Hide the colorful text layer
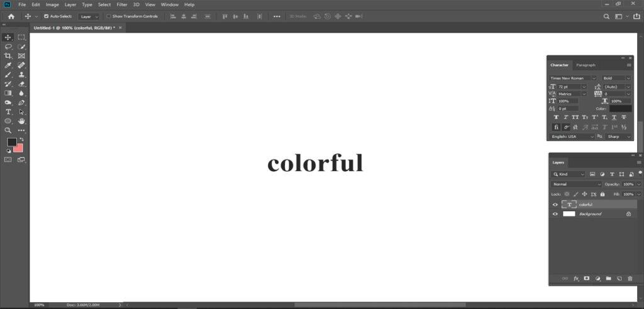Screen dimensions: 644x309 tap(555, 205)
